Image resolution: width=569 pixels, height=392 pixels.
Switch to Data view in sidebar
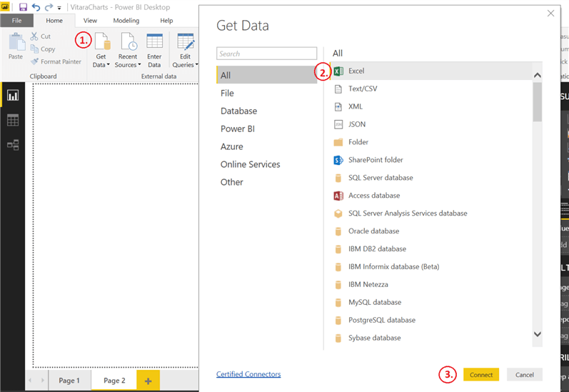(x=13, y=120)
